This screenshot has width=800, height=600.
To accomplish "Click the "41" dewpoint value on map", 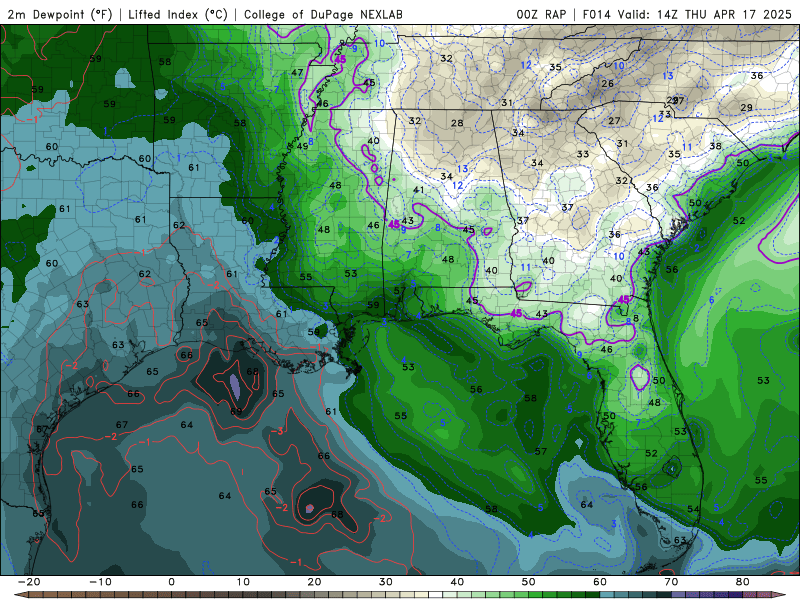I will 418,190.
